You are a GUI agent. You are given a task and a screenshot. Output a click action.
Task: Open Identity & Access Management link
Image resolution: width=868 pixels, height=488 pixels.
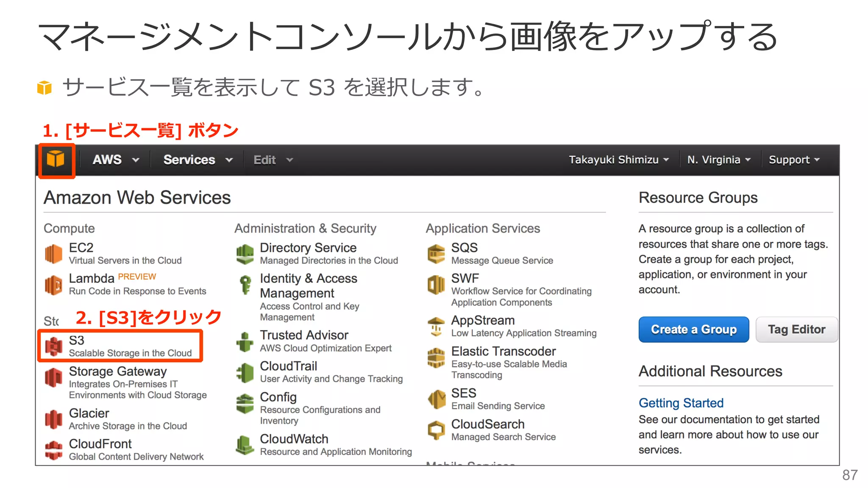(309, 286)
